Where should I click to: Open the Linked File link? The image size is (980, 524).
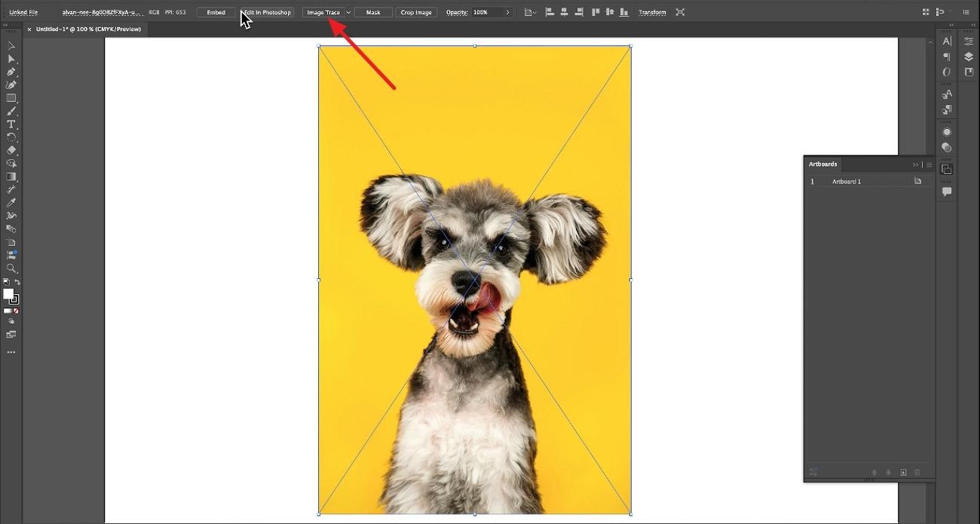pos(23,12)
